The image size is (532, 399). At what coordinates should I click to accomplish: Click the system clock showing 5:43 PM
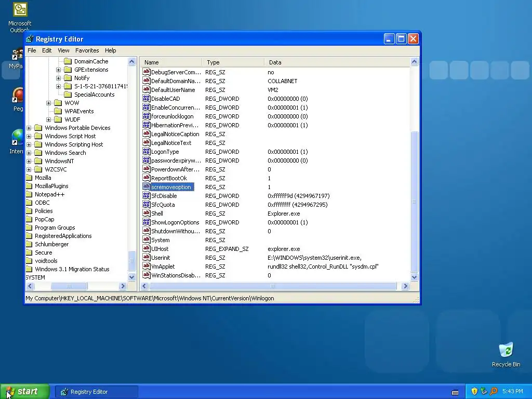[x=513, y=391]
